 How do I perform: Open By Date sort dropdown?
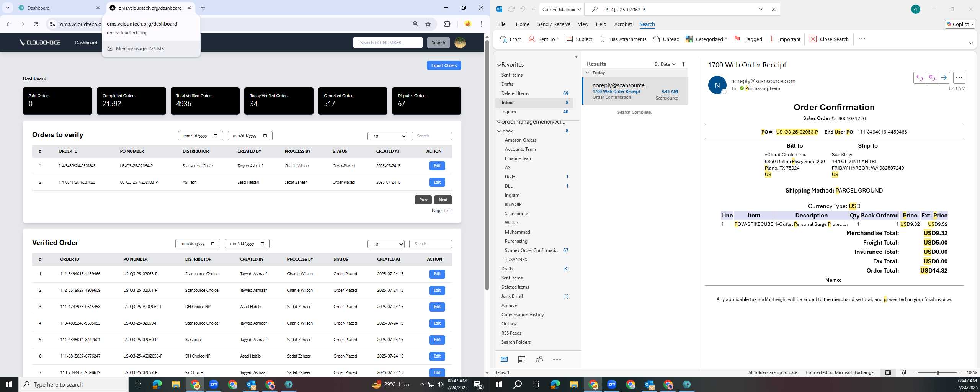(x=665, y=64)
